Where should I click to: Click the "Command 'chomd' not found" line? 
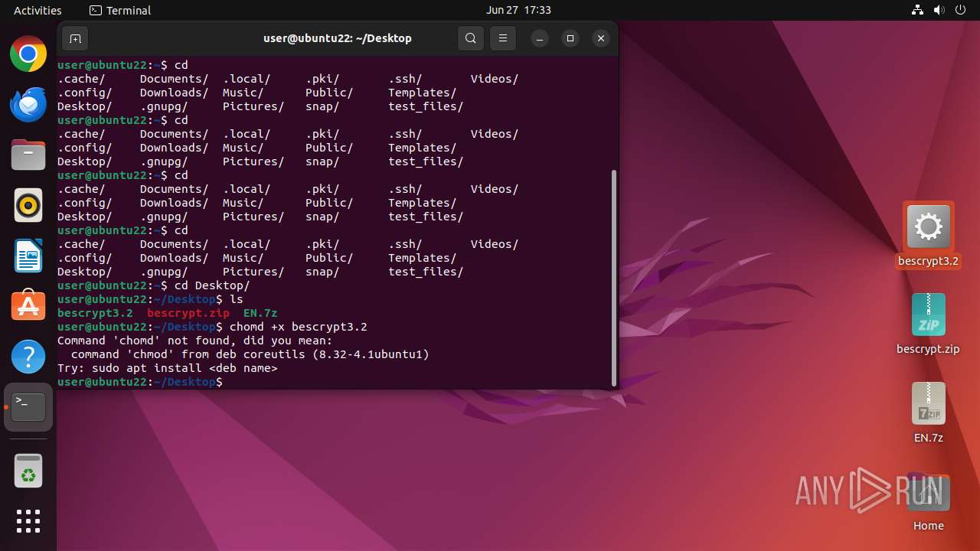tap(195, 341)
